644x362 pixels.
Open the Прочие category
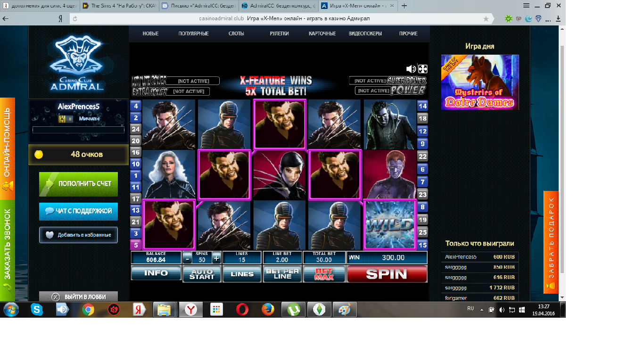click(x=408, y=34)
